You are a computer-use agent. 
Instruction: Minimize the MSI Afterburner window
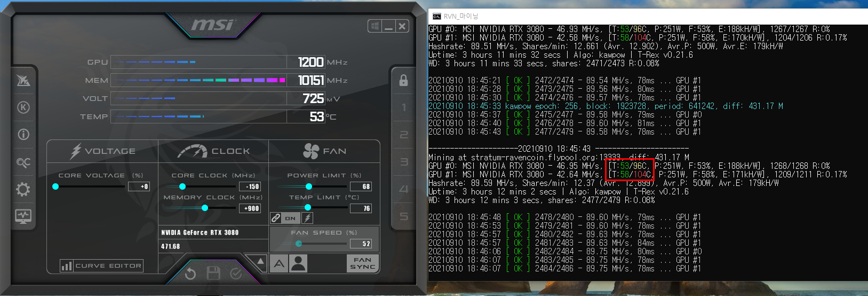point(389,26)
